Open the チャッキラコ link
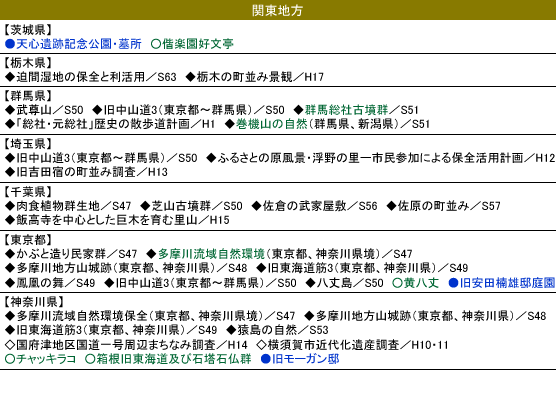This screenshot has width=556, height=395. coord(46,359)
